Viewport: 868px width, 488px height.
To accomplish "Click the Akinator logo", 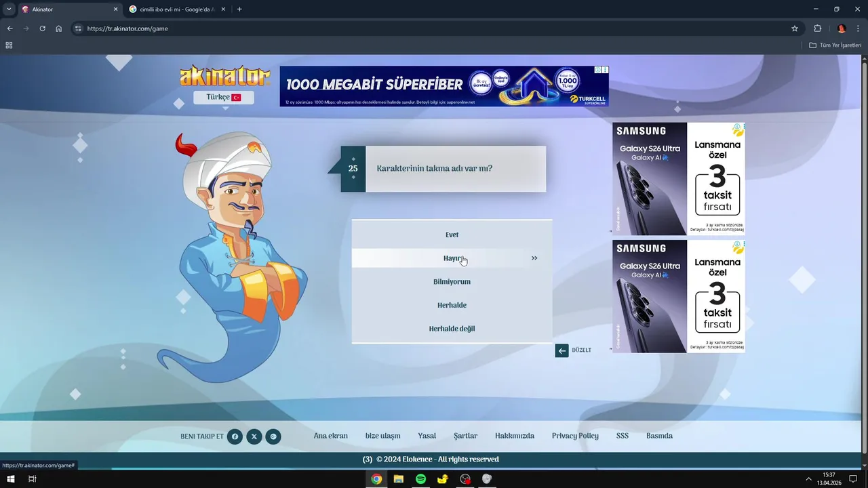I will point(224,76).
